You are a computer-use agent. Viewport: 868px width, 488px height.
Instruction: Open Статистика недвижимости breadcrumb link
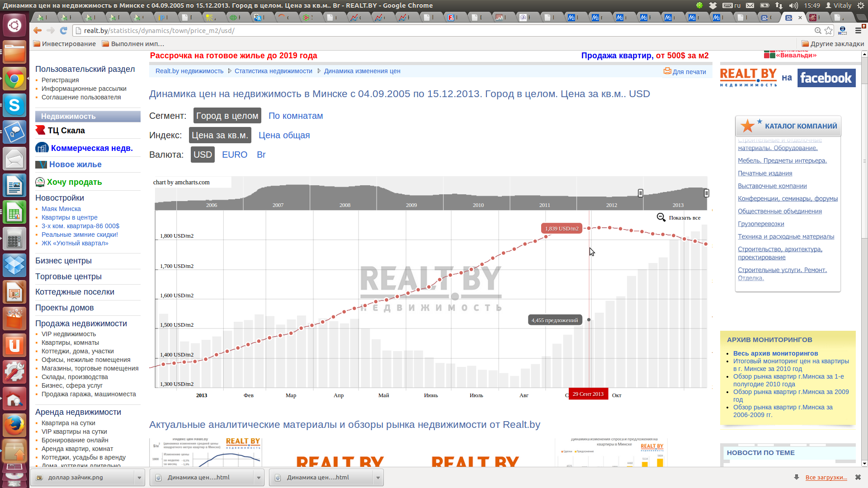point(273,71)
